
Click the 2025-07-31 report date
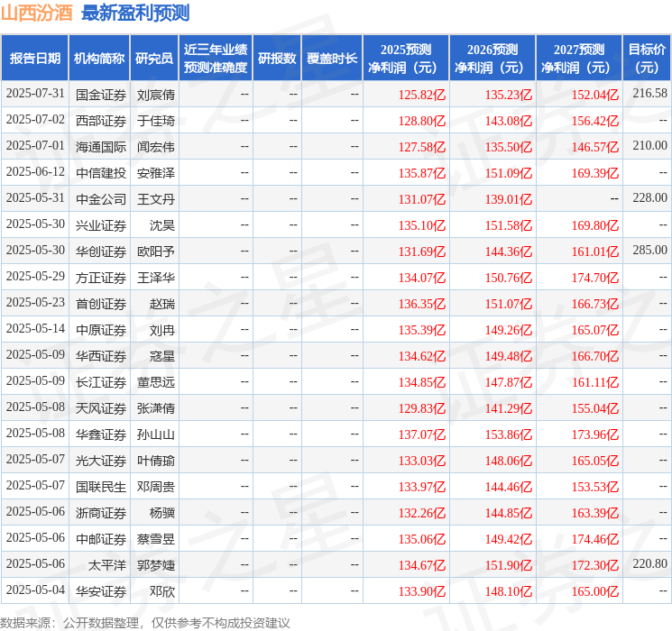pos(35,93)
